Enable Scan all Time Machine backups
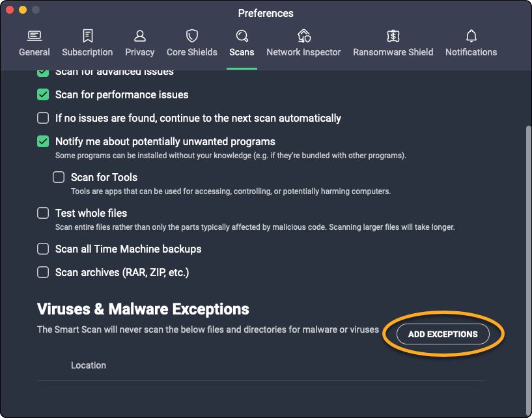The width and height of the screenshot is (532, 418). pyautogui.click(x=43, y=249)
